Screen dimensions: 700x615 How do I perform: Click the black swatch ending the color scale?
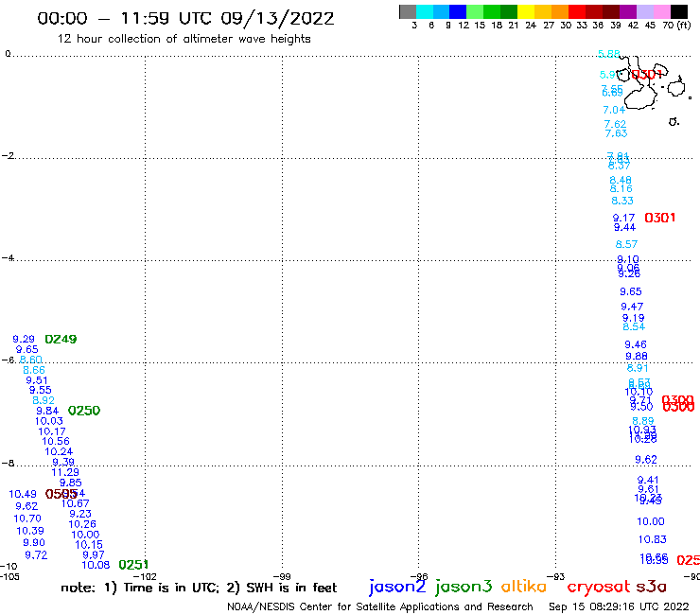pos(679,11)
